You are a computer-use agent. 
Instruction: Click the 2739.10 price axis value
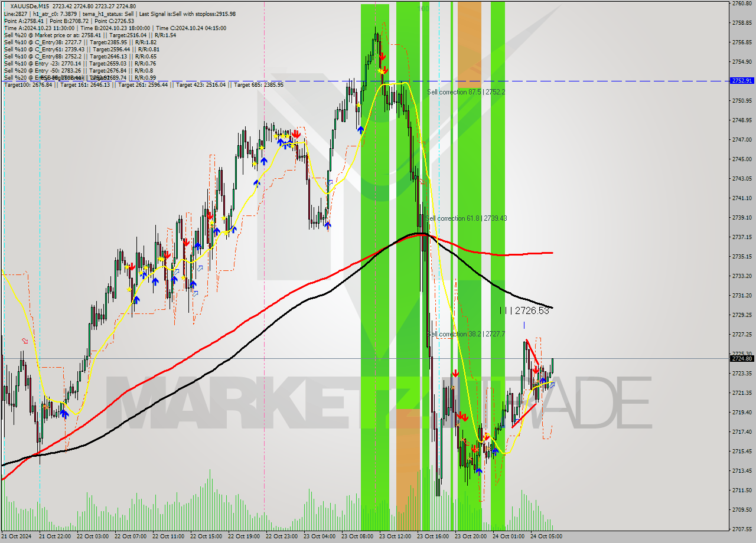coord(742,218)
